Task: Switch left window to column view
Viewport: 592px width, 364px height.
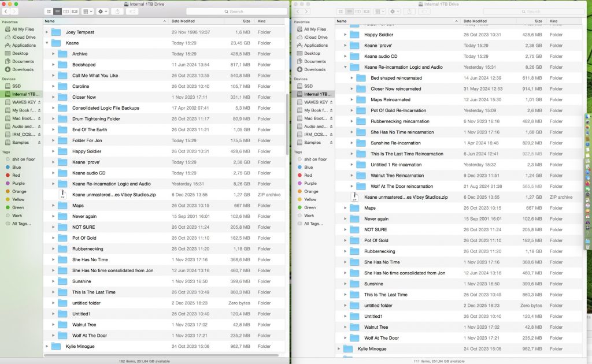Action: point(66,11)
